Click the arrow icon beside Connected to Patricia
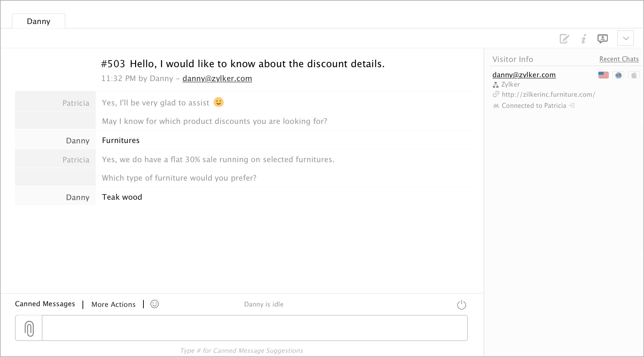 (x=572, y=105)
